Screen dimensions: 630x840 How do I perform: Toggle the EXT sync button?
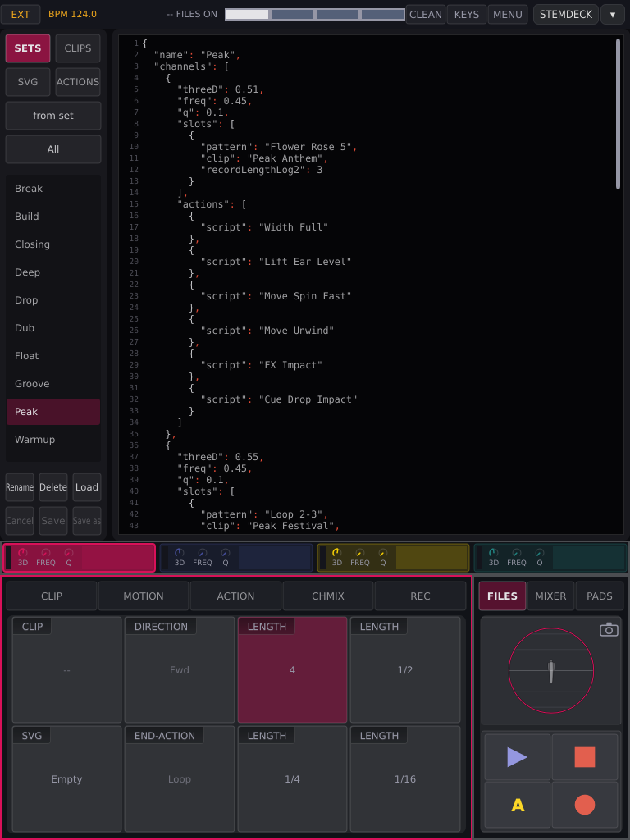[21, 15]
